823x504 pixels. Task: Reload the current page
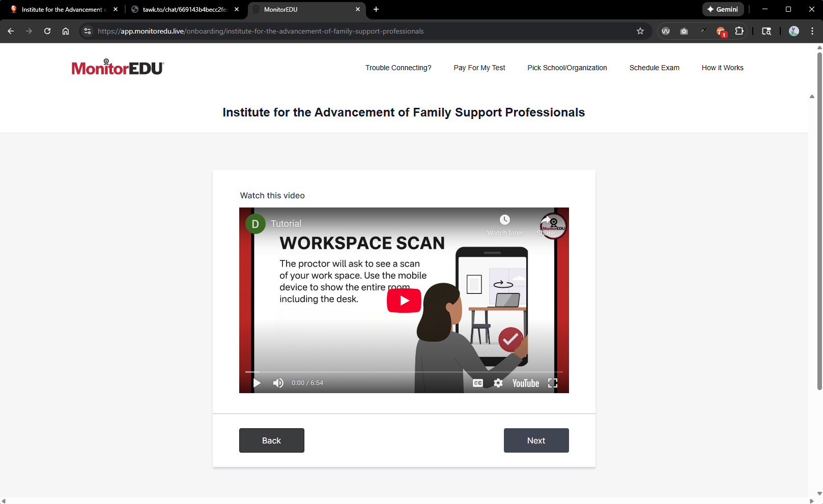tap(47, 31)
